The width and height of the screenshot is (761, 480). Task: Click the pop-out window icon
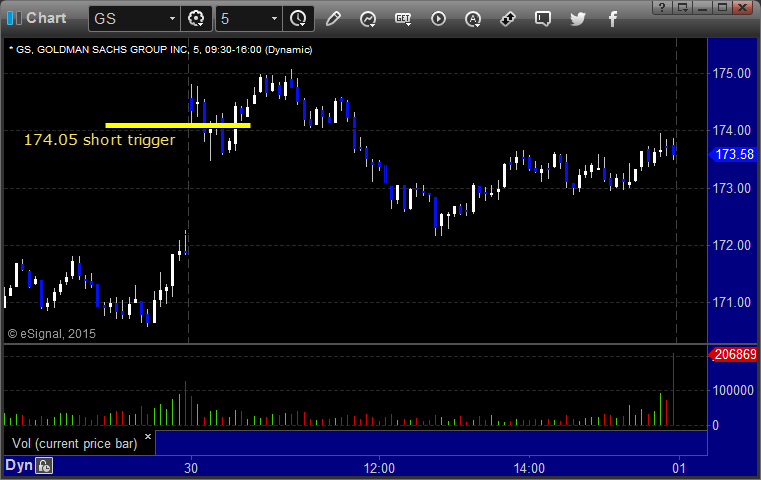(x=682, y=7)
